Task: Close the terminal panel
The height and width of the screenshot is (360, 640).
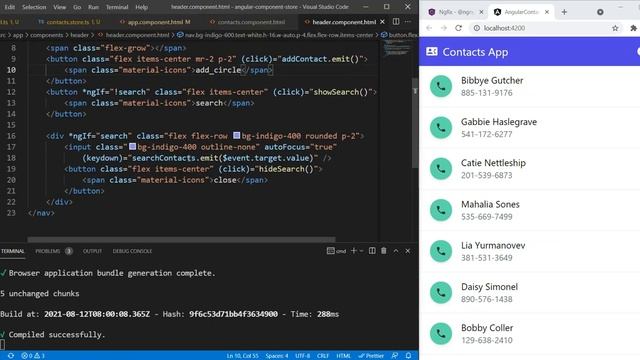Action: pos(408,251)
